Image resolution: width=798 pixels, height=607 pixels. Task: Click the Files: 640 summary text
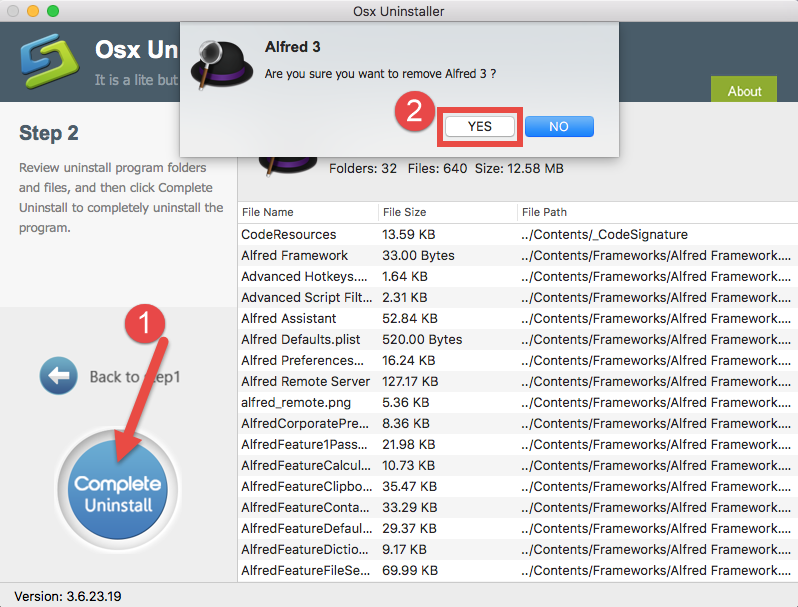[437, 168]
